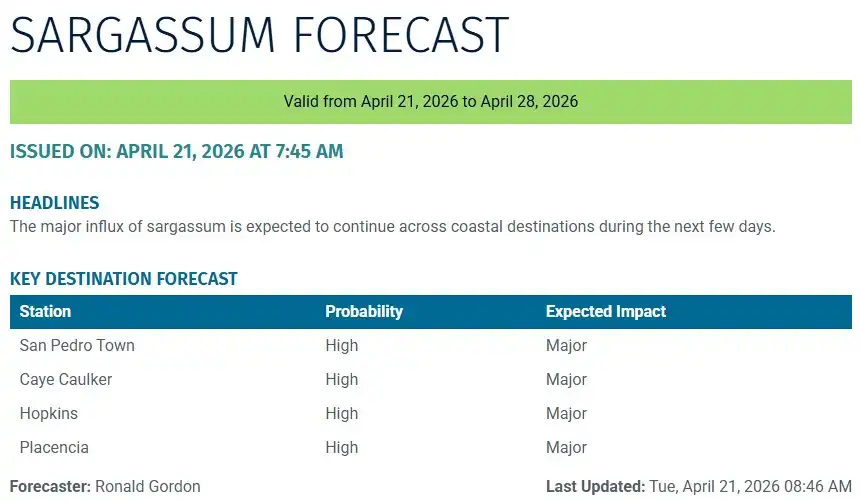
Task: Click the Issued On date heading
Action: [176, 152]
